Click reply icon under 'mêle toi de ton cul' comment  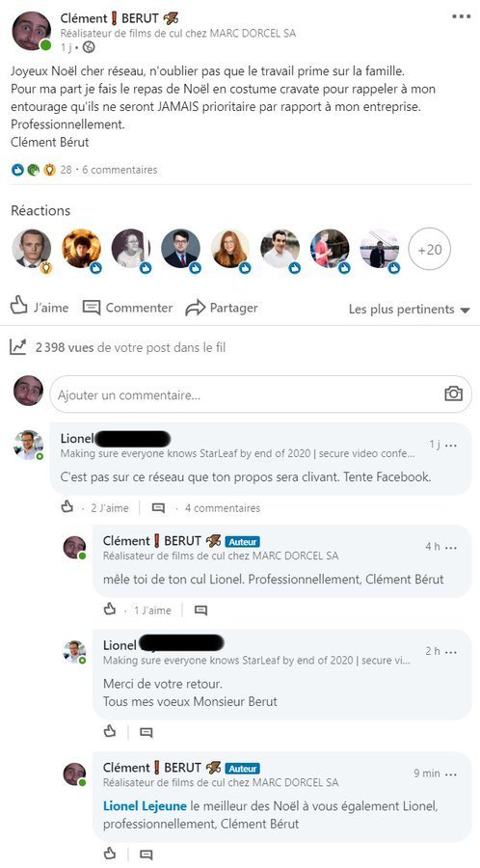click(x=200, y=610)
